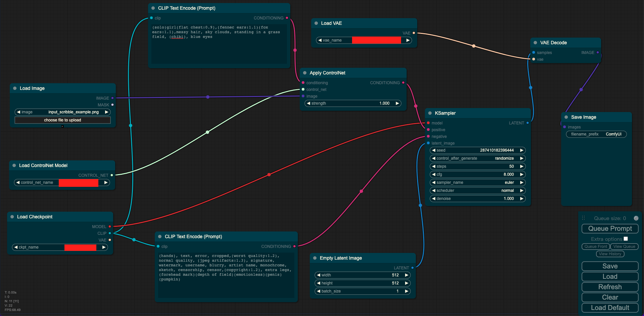The width and height of the screenshot is (644, 316).
Task: Click View History in the side panel
Action: 610,254
